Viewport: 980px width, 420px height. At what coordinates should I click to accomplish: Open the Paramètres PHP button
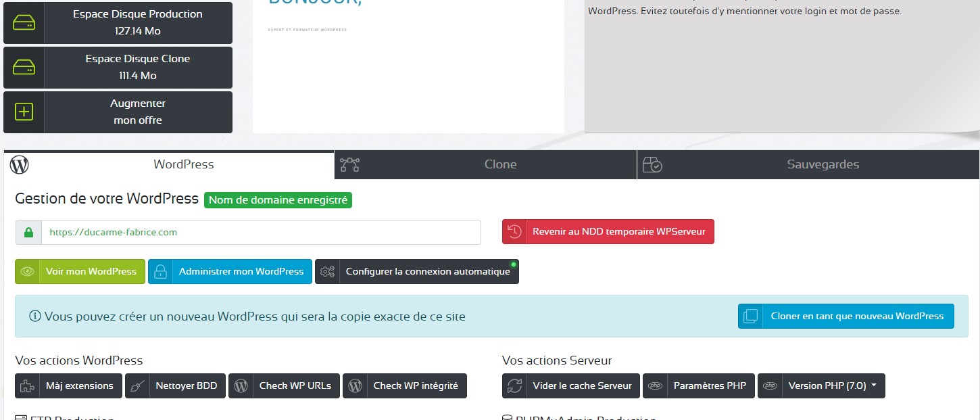[x=698, y=386]
